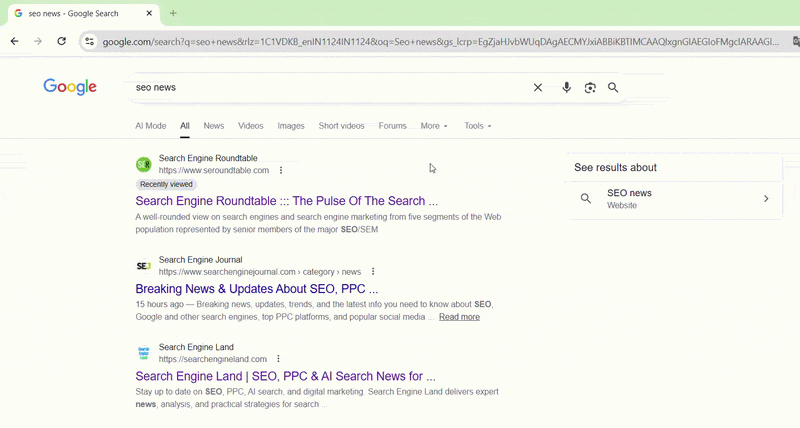Click the https://searchengineland.com URL
The image size is (800, 428).
tap(213, 359)
